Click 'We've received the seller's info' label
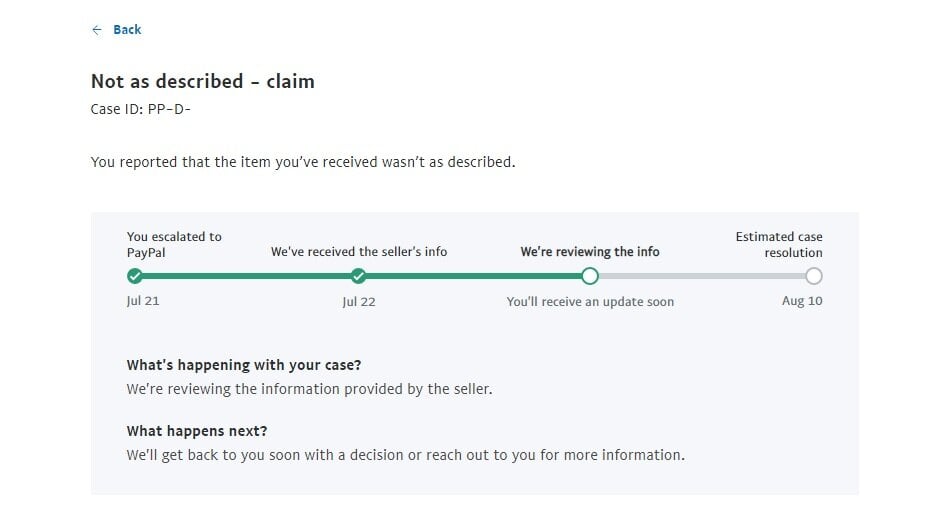927x527 pixels. click(x=359, y=252)
